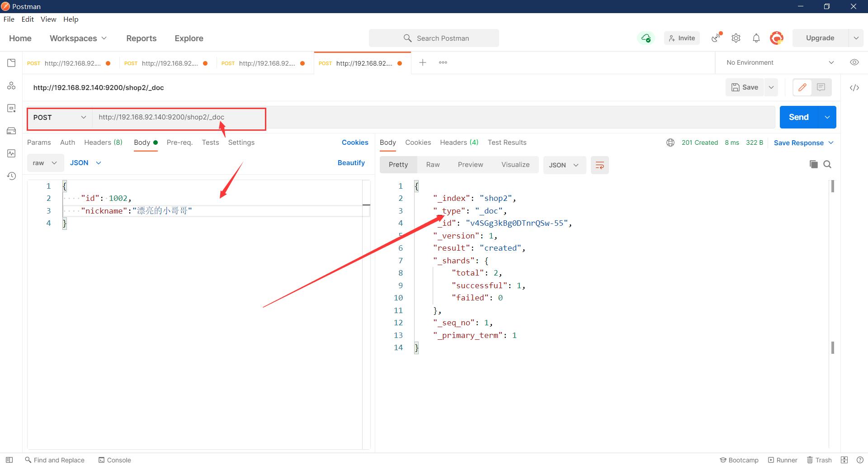Open Settings gear icon in header
The width and height of the screenshot is (868, 466).
pyautogui.click(x=736, y=38)
